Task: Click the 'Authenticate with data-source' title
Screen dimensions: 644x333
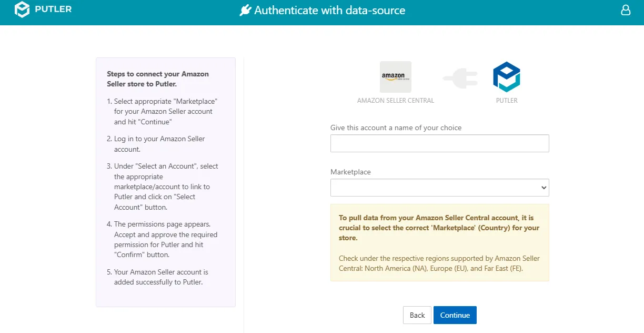Action: (x=330, y=11)
